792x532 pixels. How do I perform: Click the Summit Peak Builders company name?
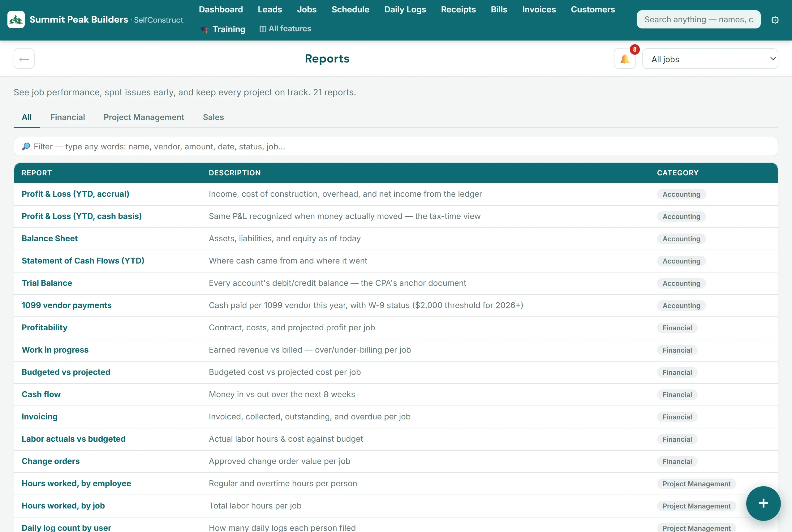click(79, 19)
